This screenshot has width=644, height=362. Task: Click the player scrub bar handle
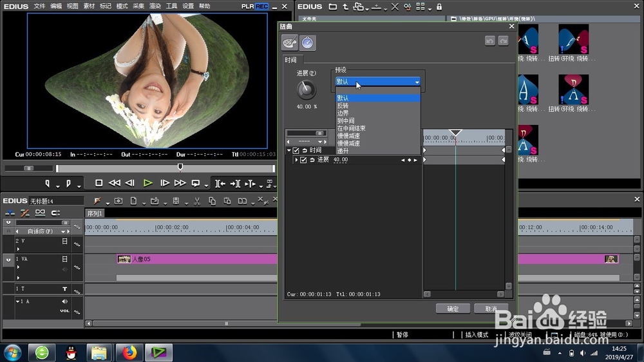[180, 167]
